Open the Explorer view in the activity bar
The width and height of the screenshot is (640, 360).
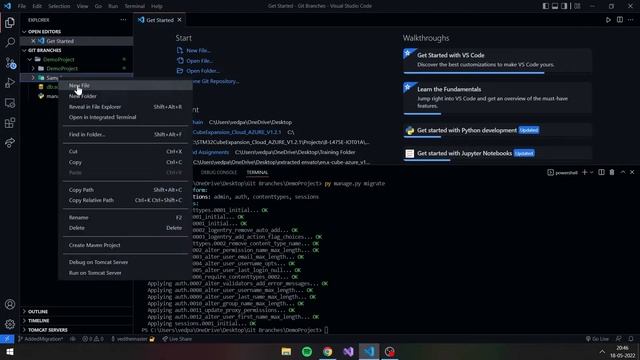point(10,22)
